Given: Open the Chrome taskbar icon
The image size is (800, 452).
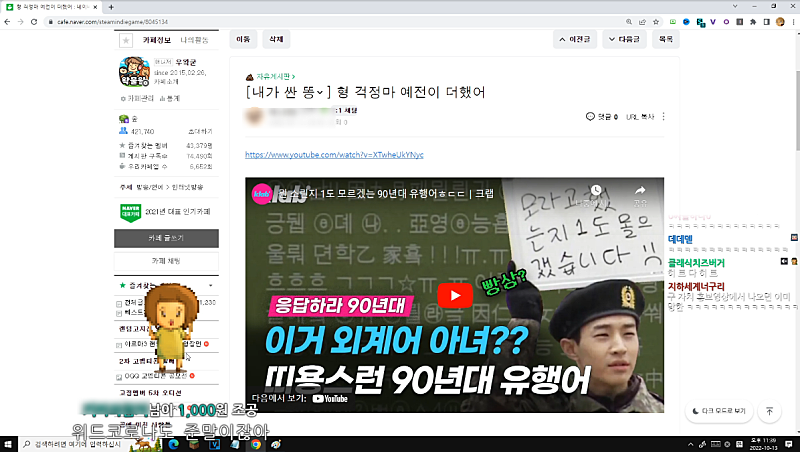Looking at the screenshot, I should [x=255, y=444].
